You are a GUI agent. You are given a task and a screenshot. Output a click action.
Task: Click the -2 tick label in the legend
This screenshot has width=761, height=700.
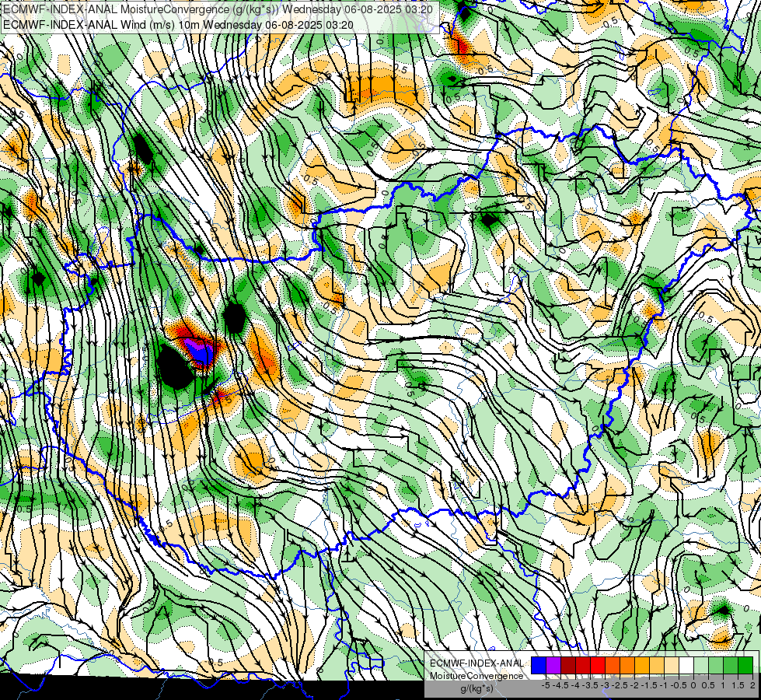pos(635,685)
